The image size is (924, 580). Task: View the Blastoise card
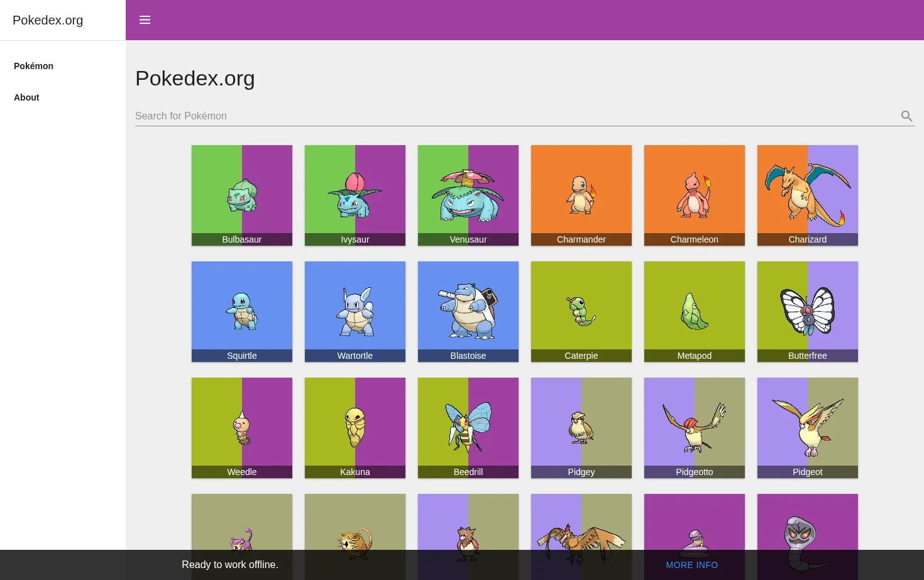pos(468,312)
